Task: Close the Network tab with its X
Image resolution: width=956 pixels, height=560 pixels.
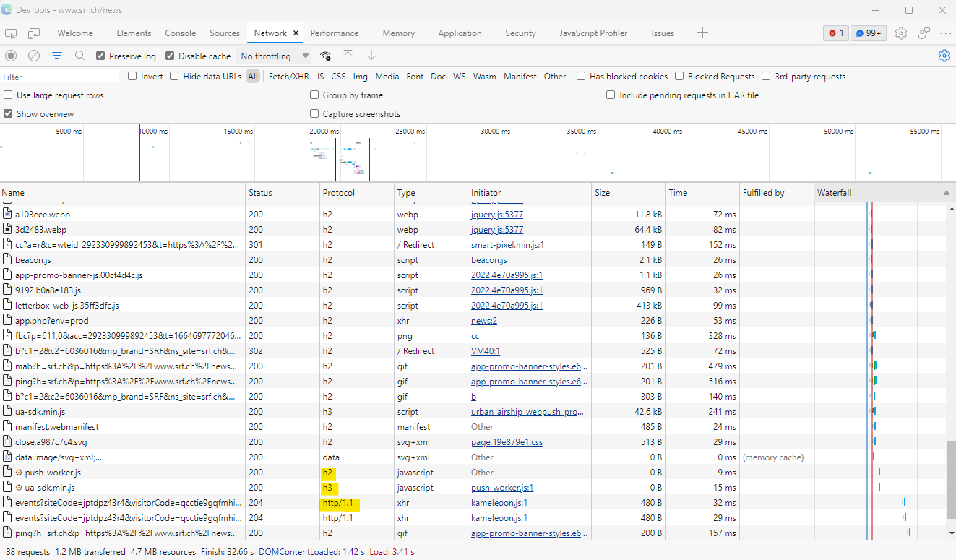Action: tap(295, 33)
